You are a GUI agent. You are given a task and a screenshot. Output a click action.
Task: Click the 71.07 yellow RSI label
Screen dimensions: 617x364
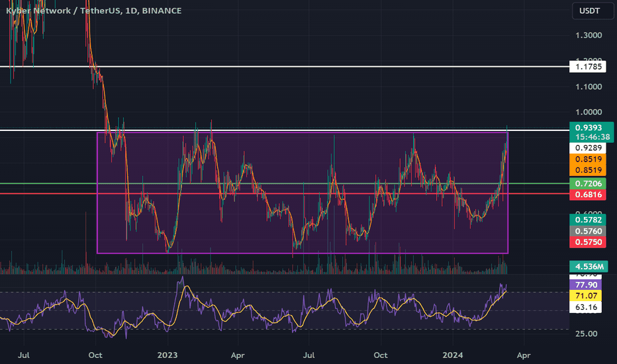[x=586, y=296]
